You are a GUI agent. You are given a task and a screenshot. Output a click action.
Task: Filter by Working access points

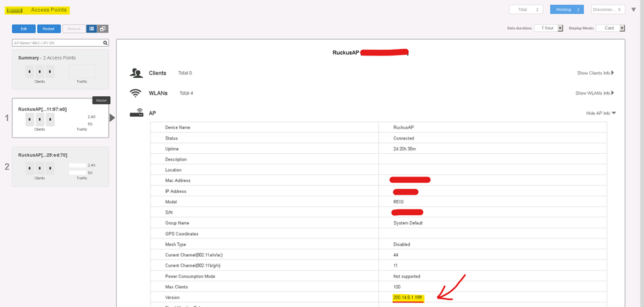[x=566, y=10]
